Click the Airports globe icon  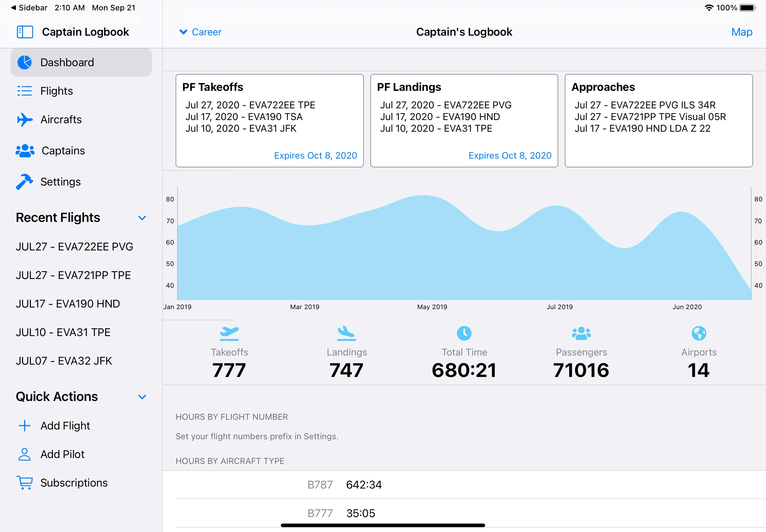coord(698,333)
